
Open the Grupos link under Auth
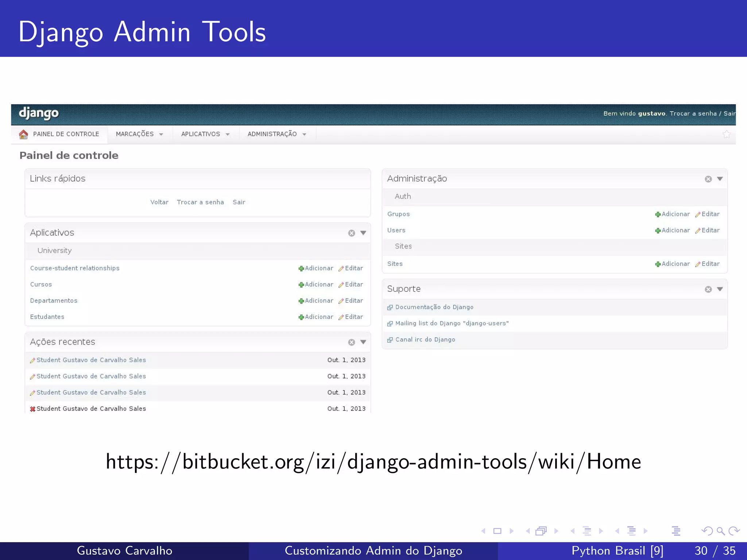coord(398,214)
